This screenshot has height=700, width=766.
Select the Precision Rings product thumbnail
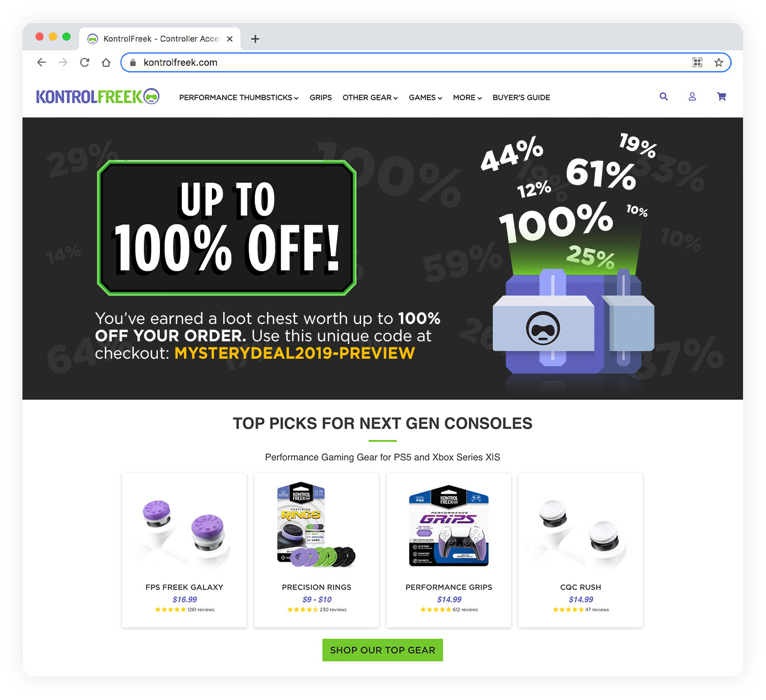[x=316, y=525]
